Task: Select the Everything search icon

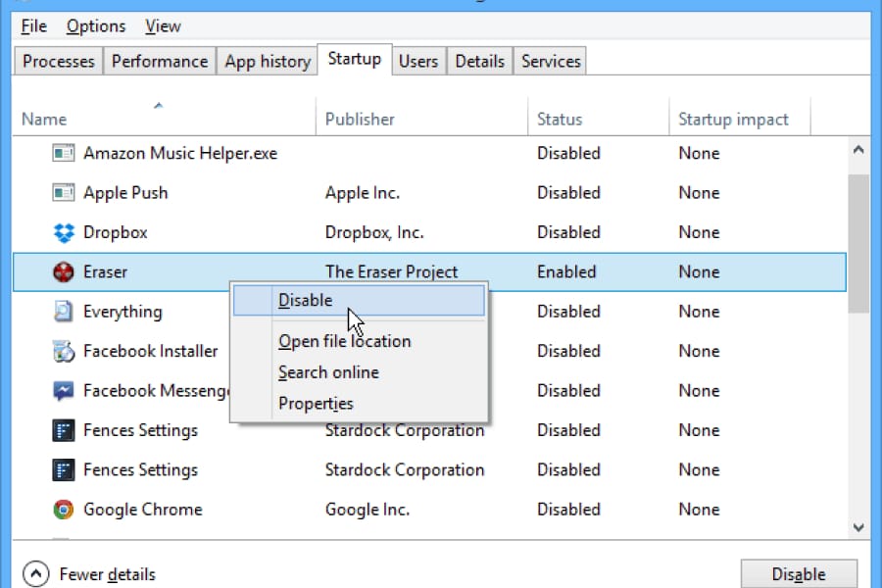Action: [x=64, y=312]
